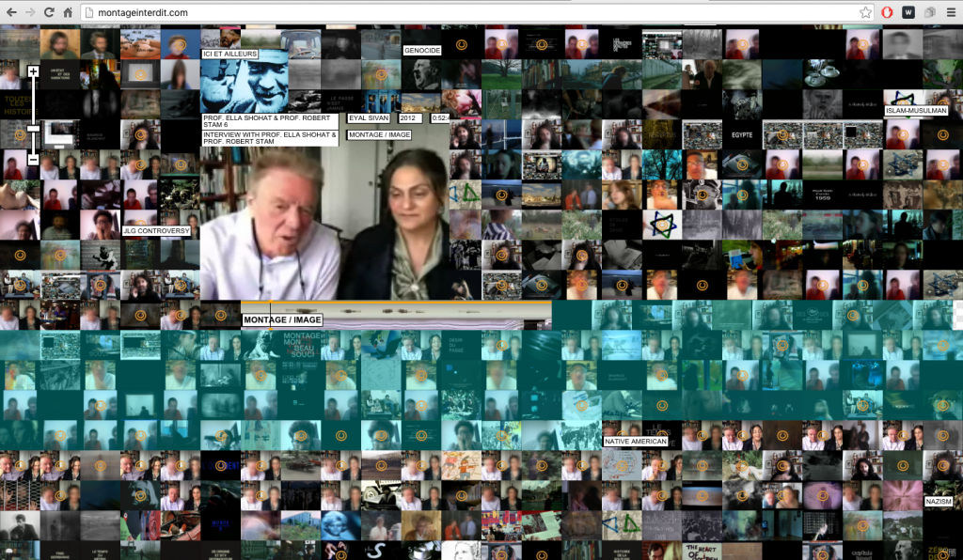The height and width of the screenshot is (560, 963).
Task: Select the JLG CONTROVERSY tag
Action: (156, 230)
